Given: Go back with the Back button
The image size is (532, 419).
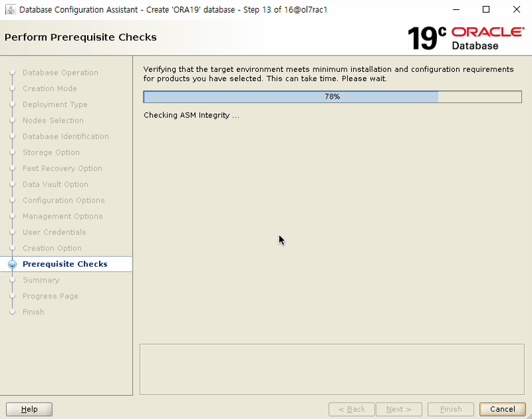Looking at the screenshot, I should [x=352, y=409].
